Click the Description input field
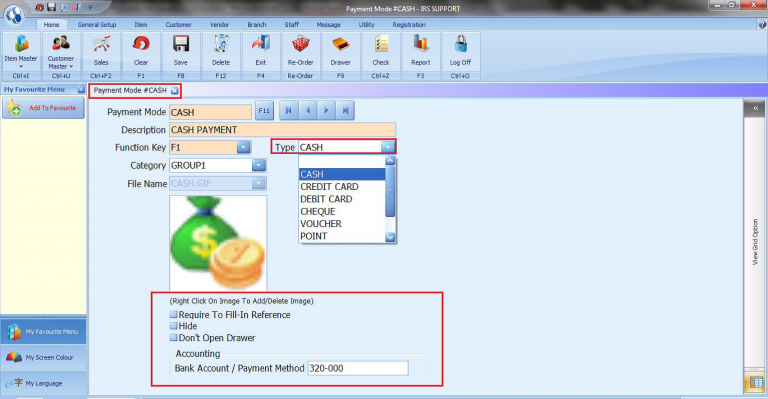 (283, 130)
